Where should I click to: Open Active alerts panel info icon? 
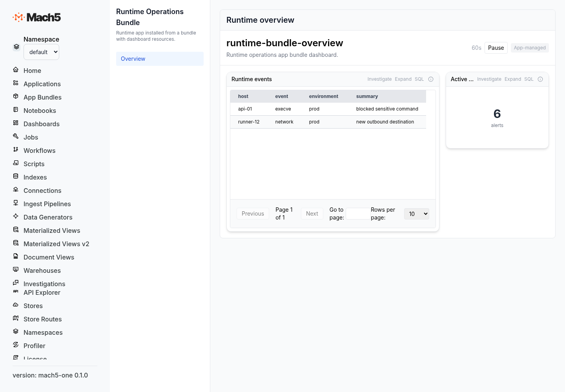(x=540, y=79)
